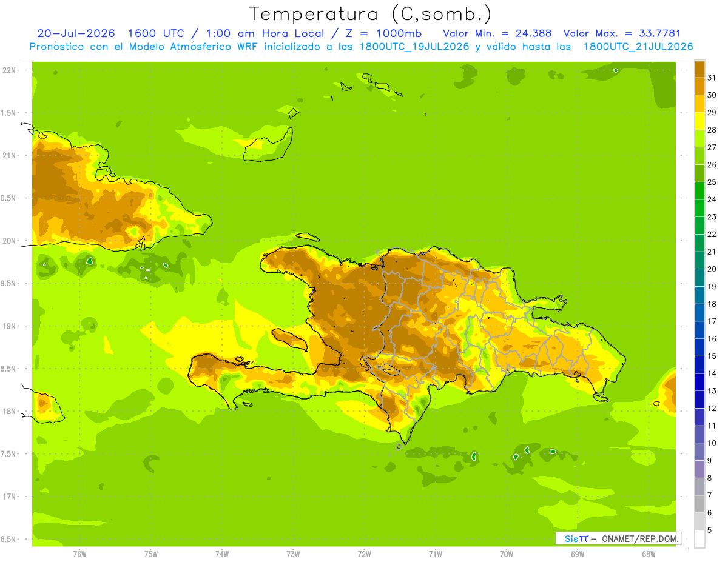The height and width of the screenshot is (562, 728).
Task: Click the color bar label '28'
Action: coord(712,130)
